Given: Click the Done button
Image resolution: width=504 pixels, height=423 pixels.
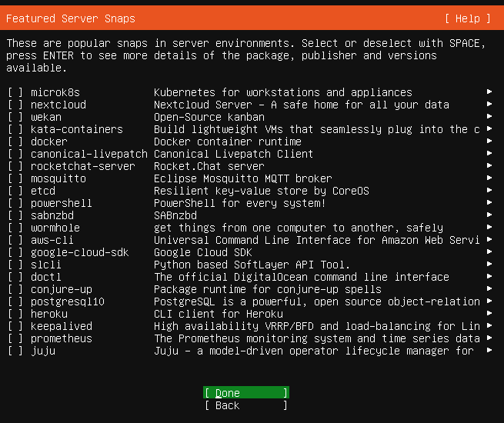Looking at the screenshot, I should [x=246, y=393].
